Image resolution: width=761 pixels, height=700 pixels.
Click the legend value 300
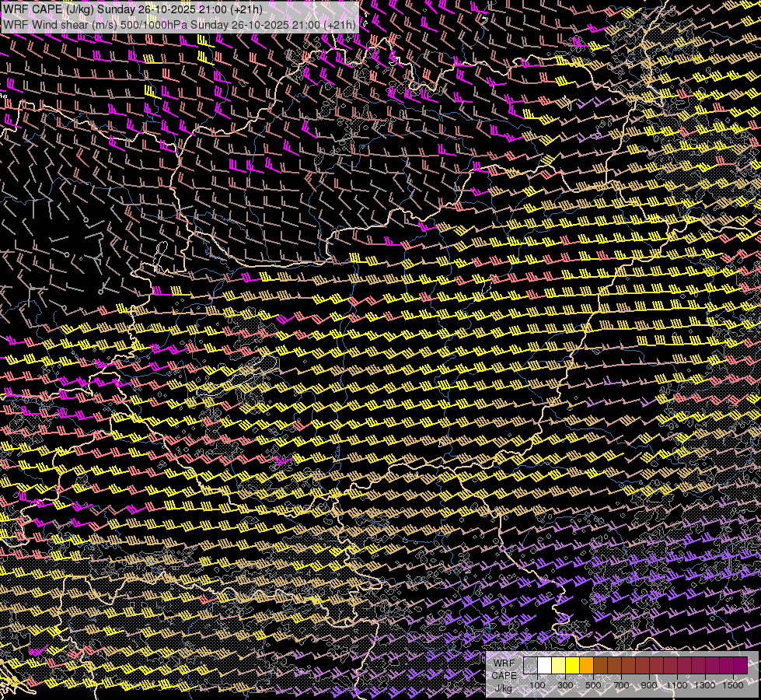point(565,685)
